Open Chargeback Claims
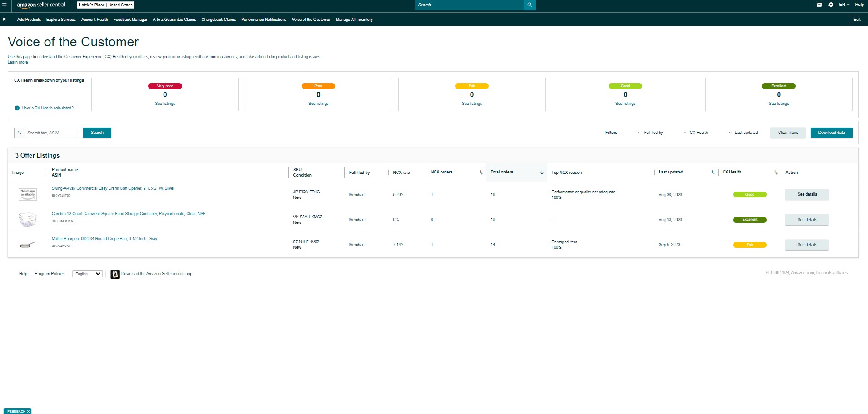 click(218, 20)
